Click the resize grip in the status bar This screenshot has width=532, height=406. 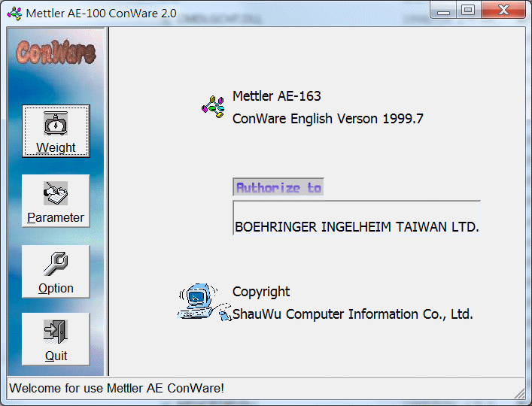[x=519, y=393]
